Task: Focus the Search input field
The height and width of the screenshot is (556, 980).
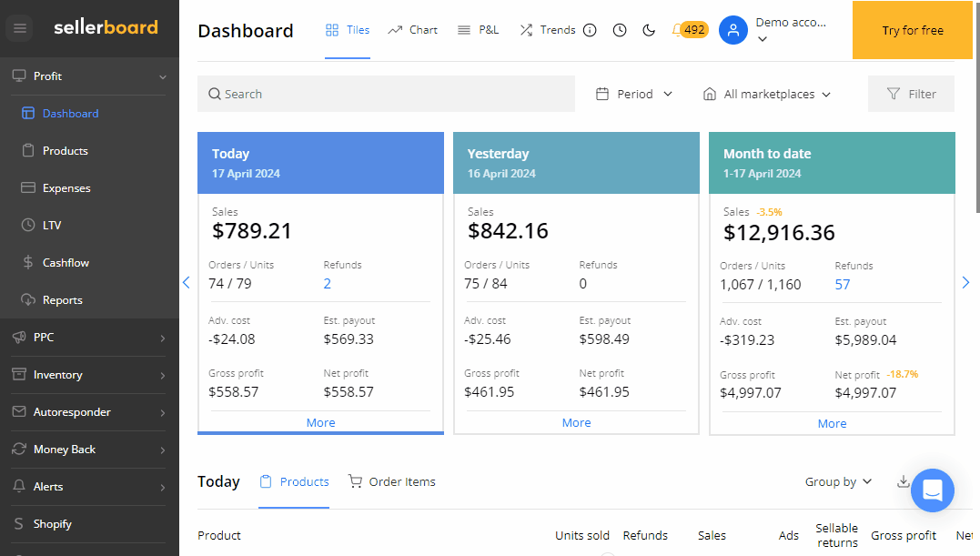Action: (386, 94)
